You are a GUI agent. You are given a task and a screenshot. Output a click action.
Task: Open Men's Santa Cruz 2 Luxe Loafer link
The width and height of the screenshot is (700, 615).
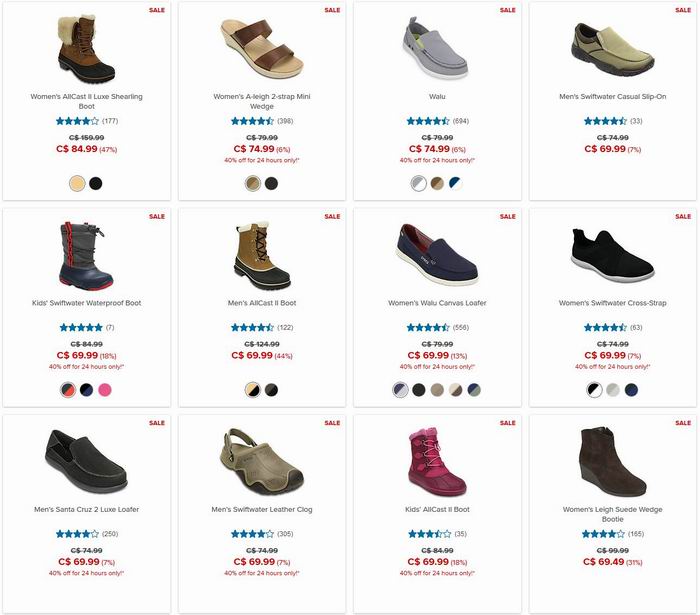(87, 509)
